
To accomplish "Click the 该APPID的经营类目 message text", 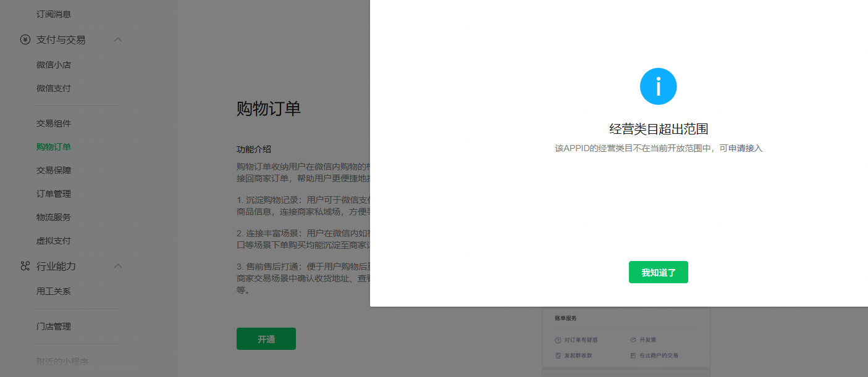I will [659, 149].
